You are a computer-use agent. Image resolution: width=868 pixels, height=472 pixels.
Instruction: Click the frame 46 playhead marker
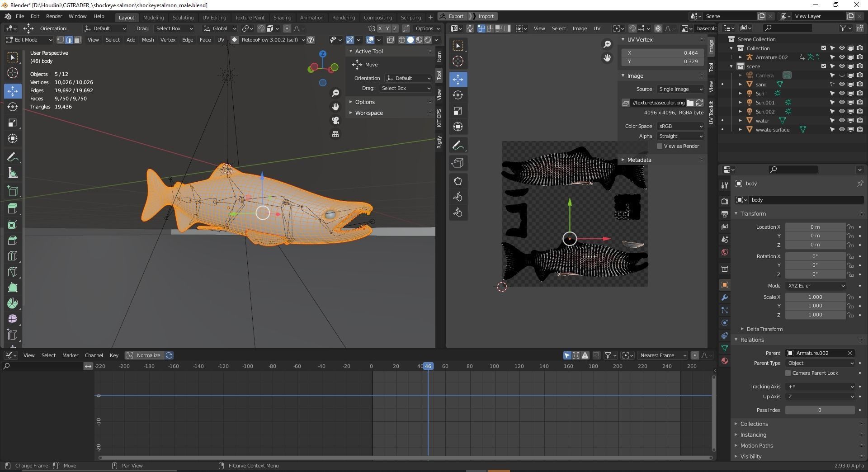[428, 366]
